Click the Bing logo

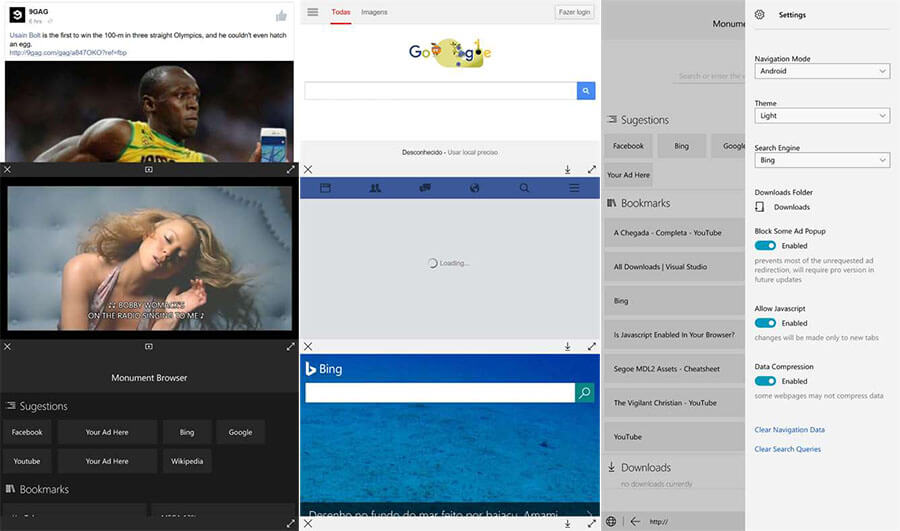[x=324, y=369]
